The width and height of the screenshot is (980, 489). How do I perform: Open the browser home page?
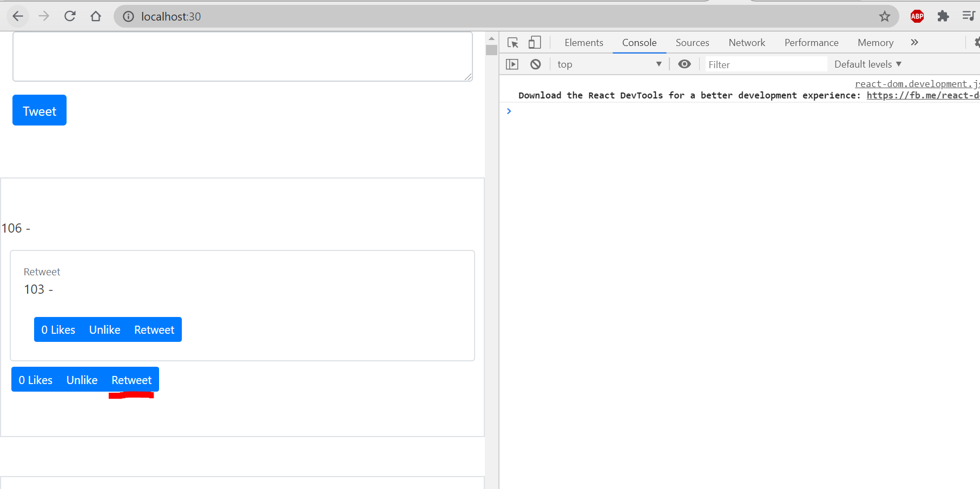(x=96, y=16)
